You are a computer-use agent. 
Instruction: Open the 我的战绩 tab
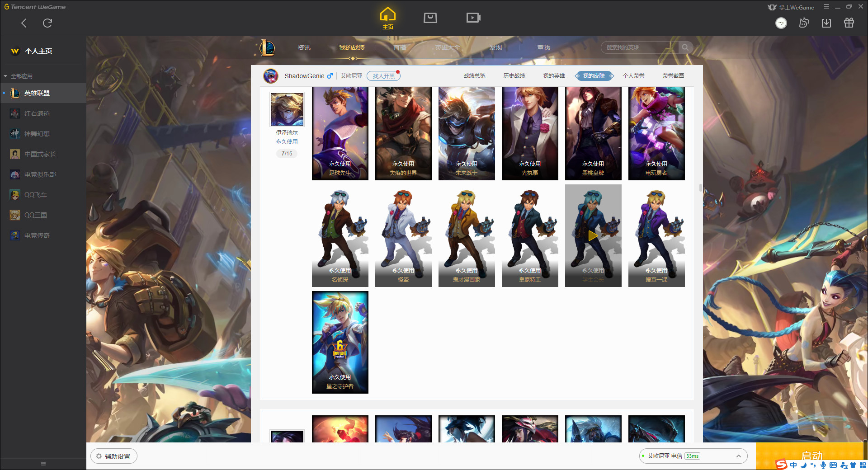[352, 47]
